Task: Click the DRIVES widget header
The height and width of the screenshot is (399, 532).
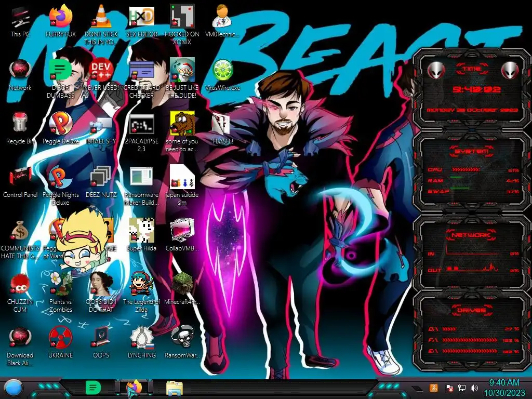Action: click(x=472, y=310)
